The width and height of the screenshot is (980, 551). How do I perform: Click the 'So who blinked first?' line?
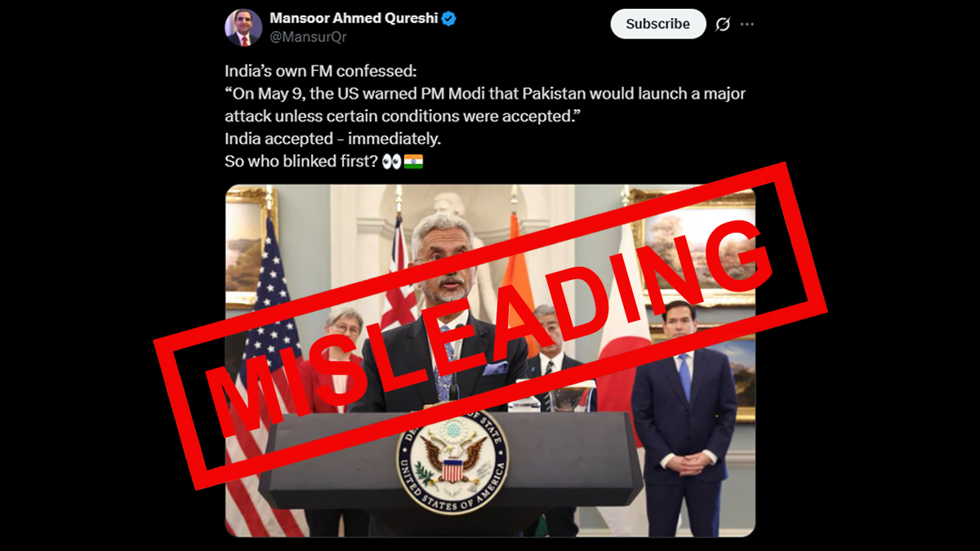(x=301, y=162)
